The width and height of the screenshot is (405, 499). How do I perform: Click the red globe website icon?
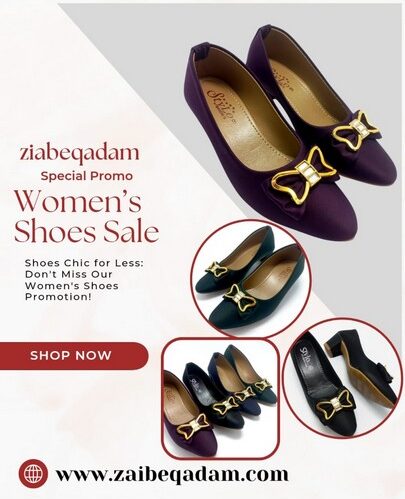click(33, 473)
